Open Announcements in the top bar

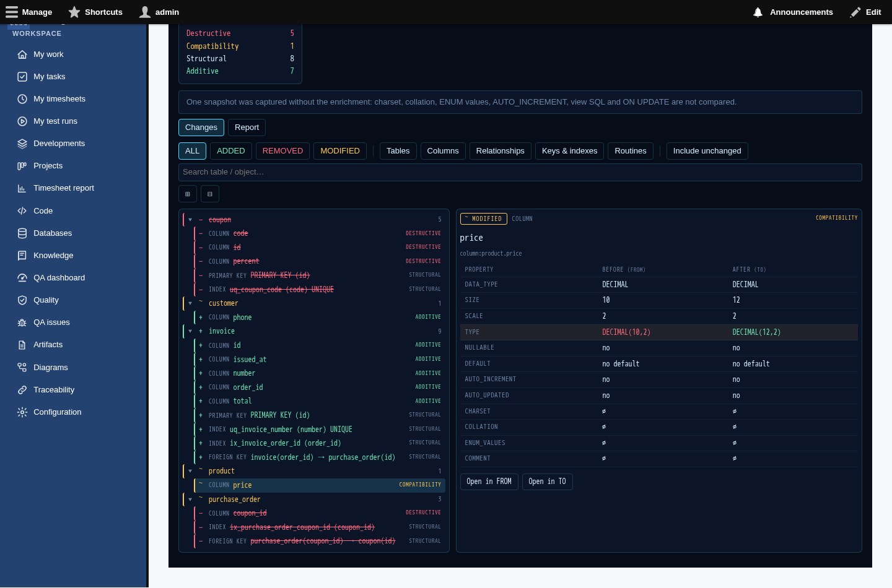[x=793, y=12]
